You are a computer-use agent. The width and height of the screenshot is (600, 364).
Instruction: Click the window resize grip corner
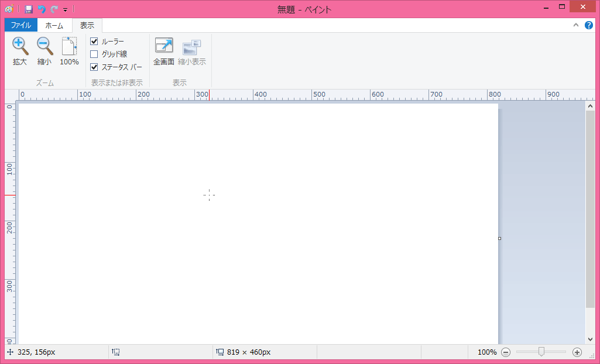[592, 356]
